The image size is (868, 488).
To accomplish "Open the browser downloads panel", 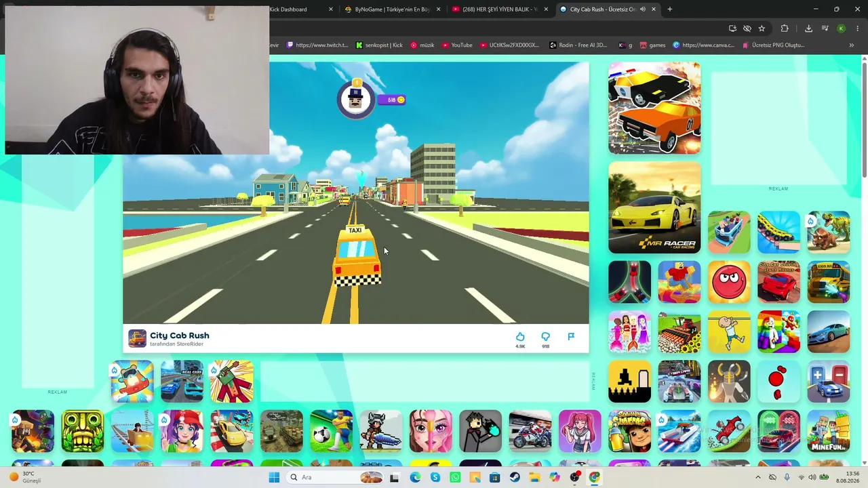I will (808, 28).
